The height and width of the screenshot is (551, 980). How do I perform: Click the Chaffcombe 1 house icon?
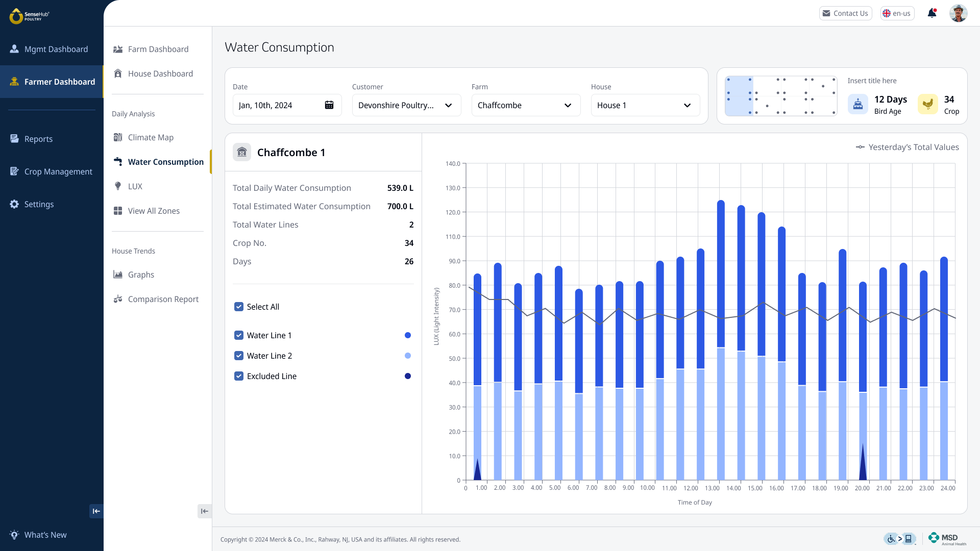(242, 152)
